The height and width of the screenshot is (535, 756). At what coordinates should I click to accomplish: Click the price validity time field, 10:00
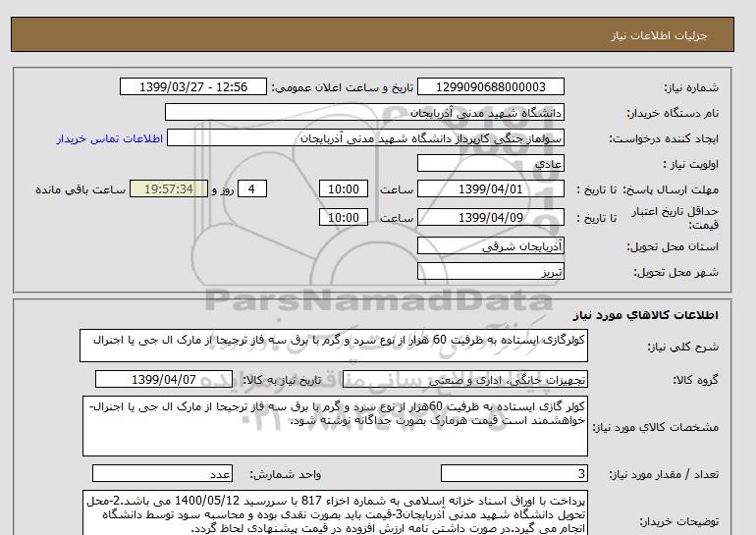(344, 217)
